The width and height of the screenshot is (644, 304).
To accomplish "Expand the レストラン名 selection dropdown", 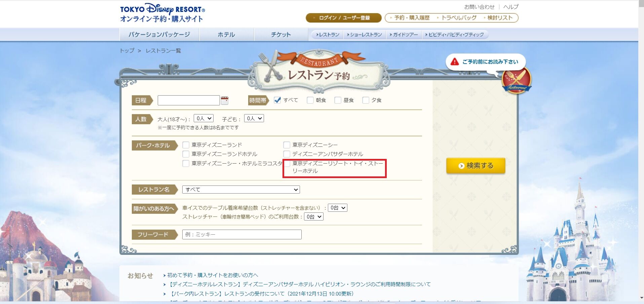I will (x=240, y=189).
